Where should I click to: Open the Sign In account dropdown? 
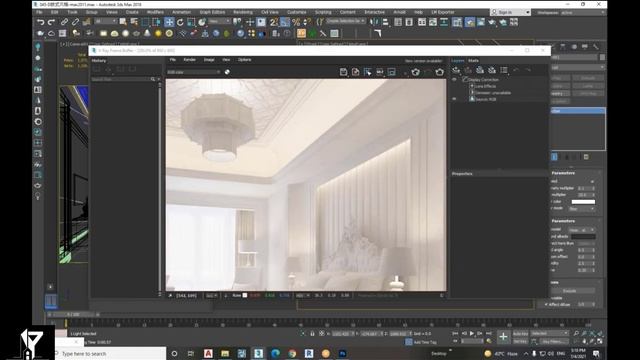point(510,13)
